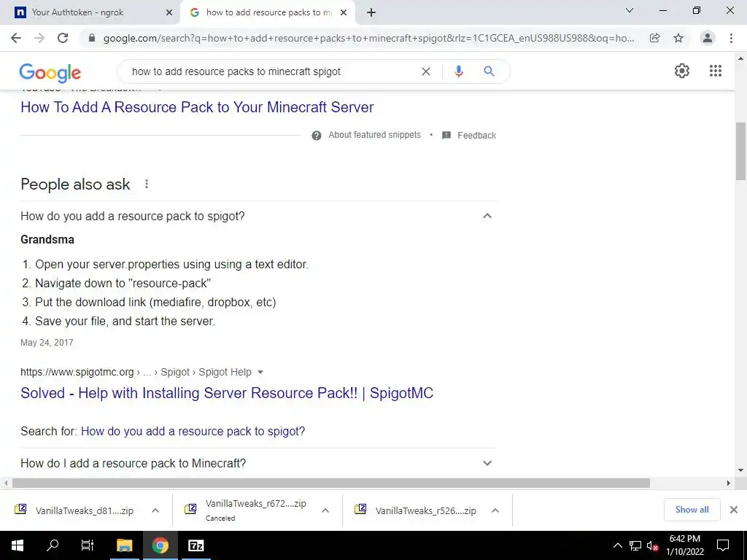Close the Google search tab
The height and width of the screenshot is (560, 747).
(344, 13)
